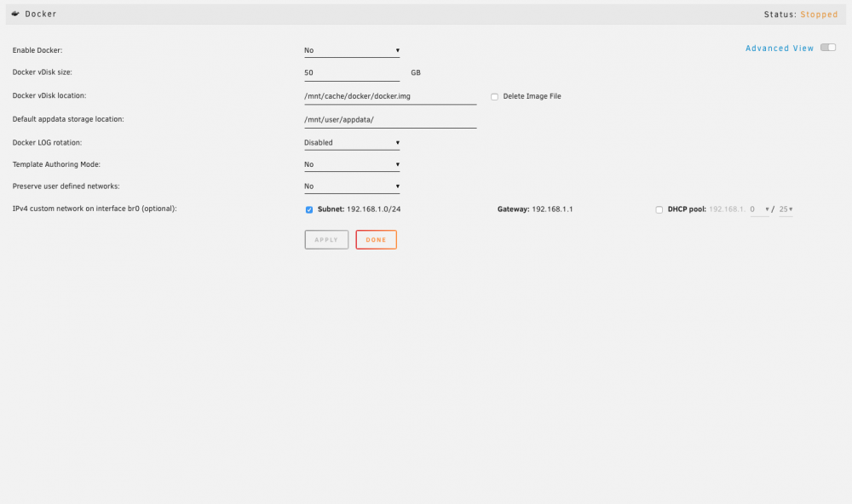
Task: Toggle the Advanced View switch
Action: [828, 48]
